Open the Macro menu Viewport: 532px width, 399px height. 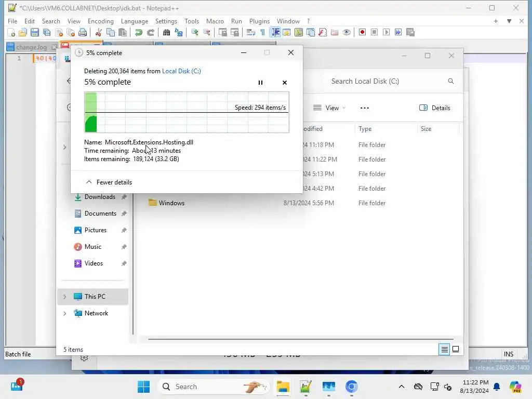215,21
